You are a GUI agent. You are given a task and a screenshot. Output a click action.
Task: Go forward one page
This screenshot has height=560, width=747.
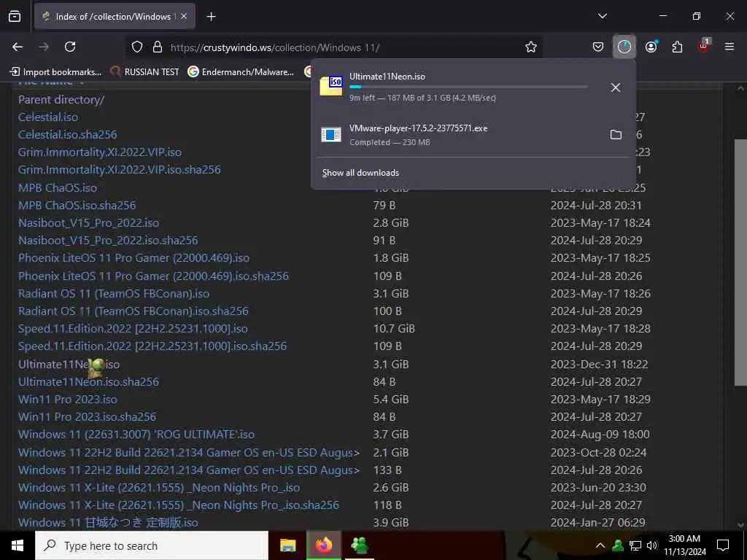click(x=44, y=47)
